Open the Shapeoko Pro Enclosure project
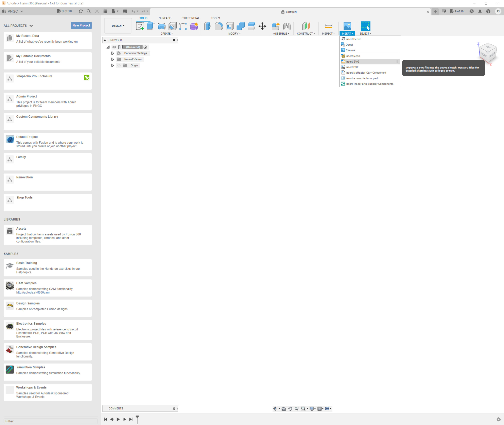This screenshot has height=425, width=504. [x=48, y=81]
